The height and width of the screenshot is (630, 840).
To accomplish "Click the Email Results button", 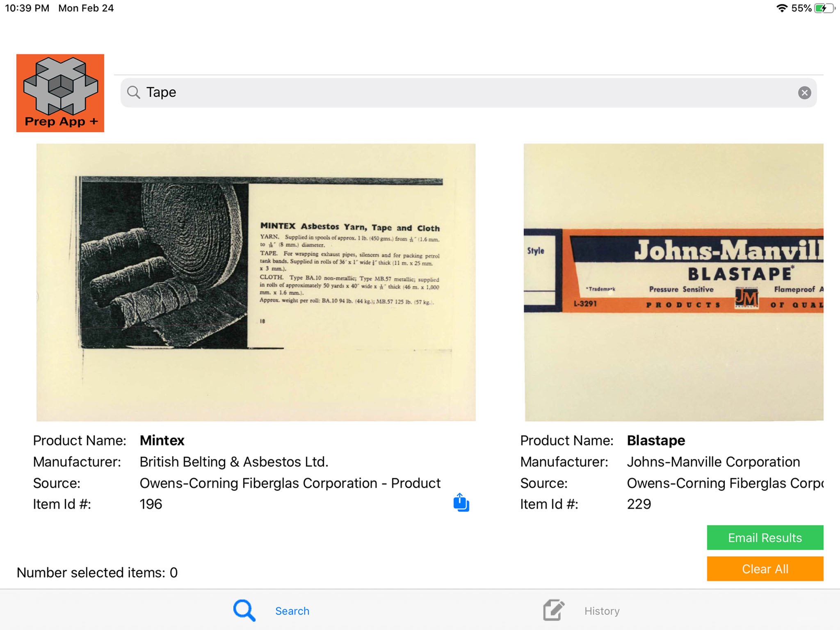I will [x=765, y=538].
